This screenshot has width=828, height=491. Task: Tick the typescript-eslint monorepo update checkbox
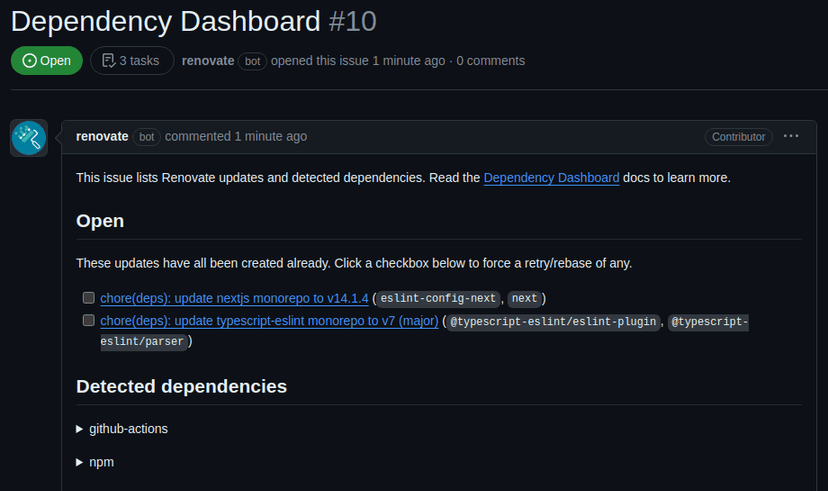(x=89, y=321)
